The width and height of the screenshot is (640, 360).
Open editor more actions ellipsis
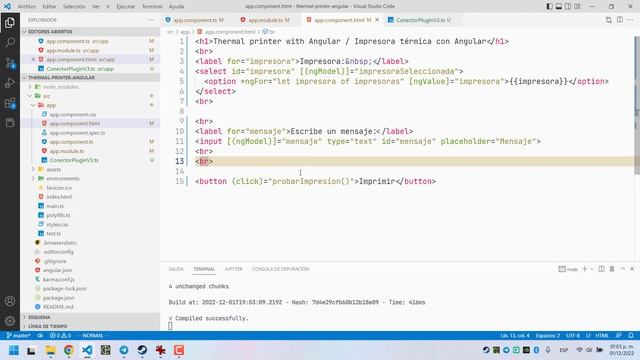pos(631,20)
